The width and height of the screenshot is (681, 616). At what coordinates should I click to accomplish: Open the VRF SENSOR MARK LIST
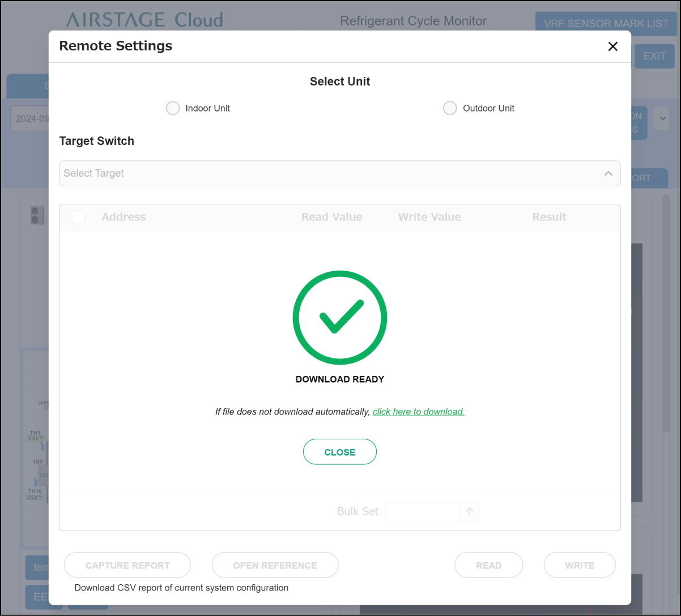(x=606, y=24)
